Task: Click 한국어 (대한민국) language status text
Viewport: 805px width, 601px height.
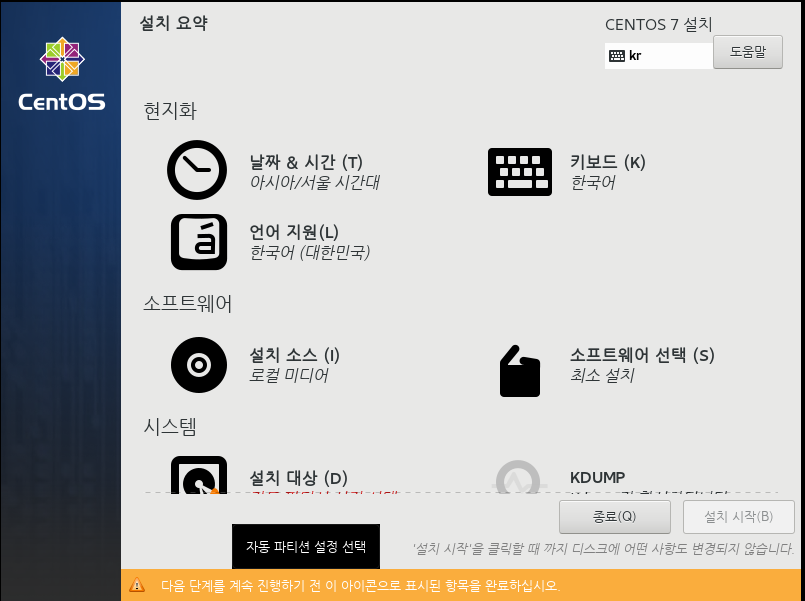Action: 310,253
